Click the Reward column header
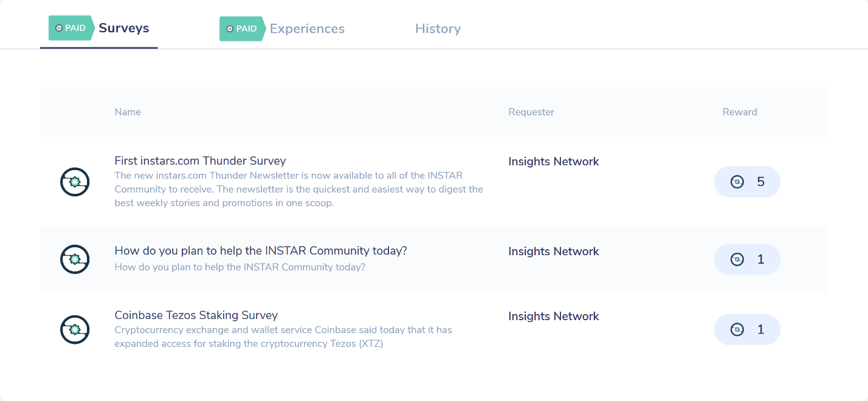 740,112
